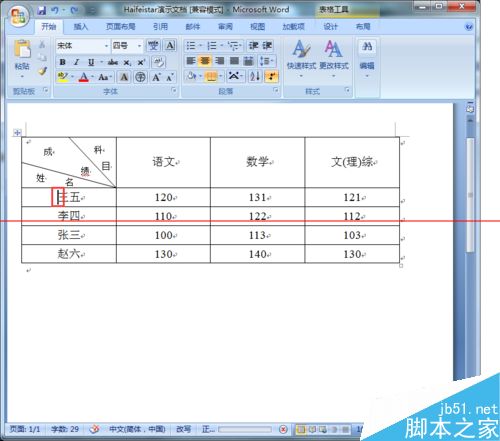Shrink the font size
The image size is (500, 441).
(170, 77)
